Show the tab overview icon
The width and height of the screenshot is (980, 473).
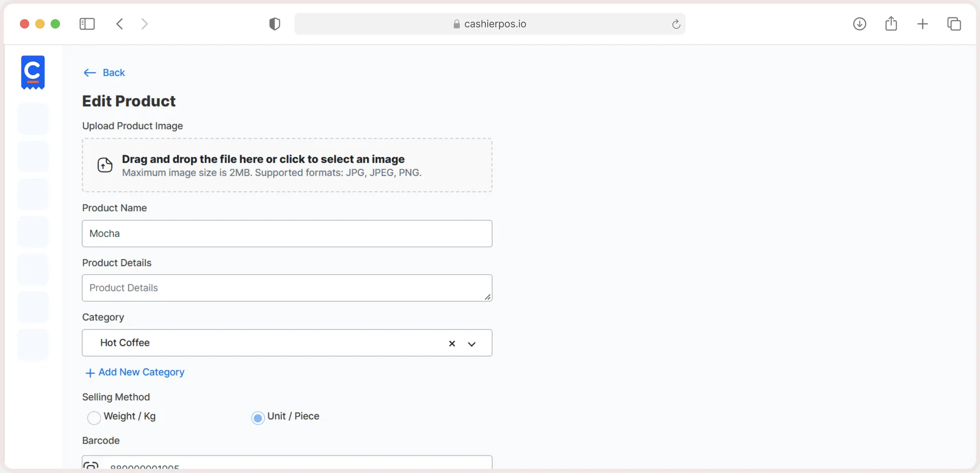(954, 24)
